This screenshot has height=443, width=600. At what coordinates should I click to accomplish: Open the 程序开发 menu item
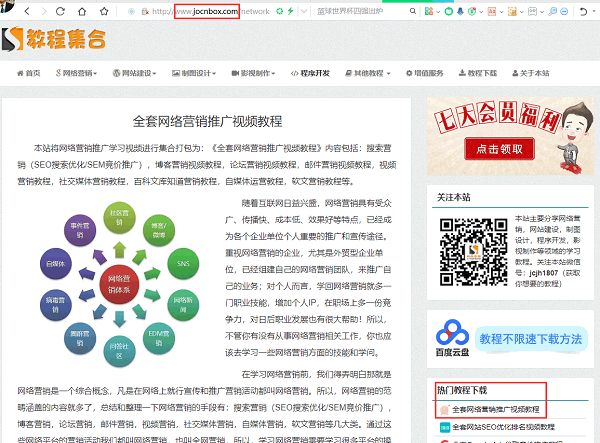310,73
